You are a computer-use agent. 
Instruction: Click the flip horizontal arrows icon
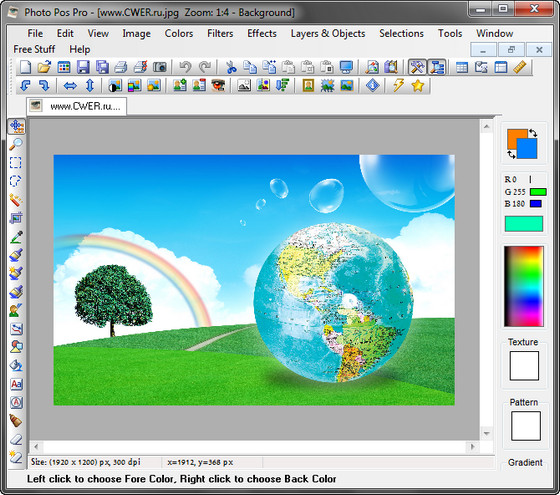[70, 86]
